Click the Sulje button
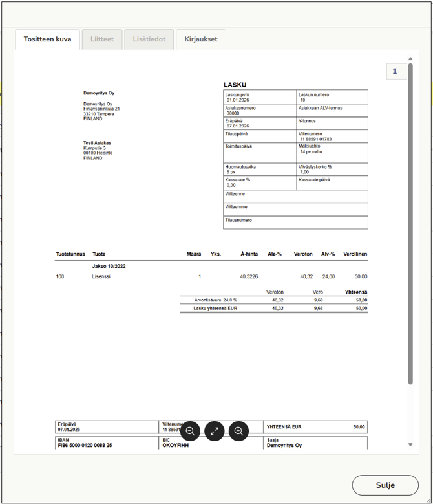433x504 pixels. coord(385,485)
